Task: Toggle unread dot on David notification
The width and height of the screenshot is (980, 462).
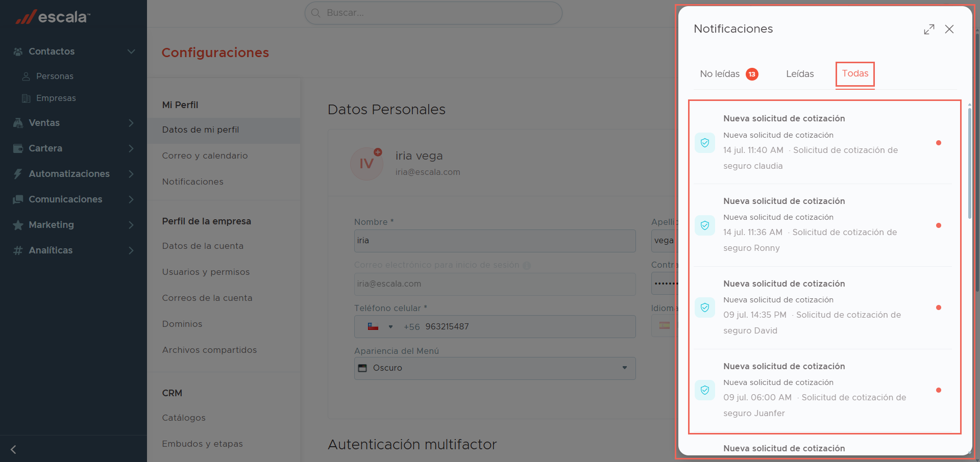Action: pos(939,307)
